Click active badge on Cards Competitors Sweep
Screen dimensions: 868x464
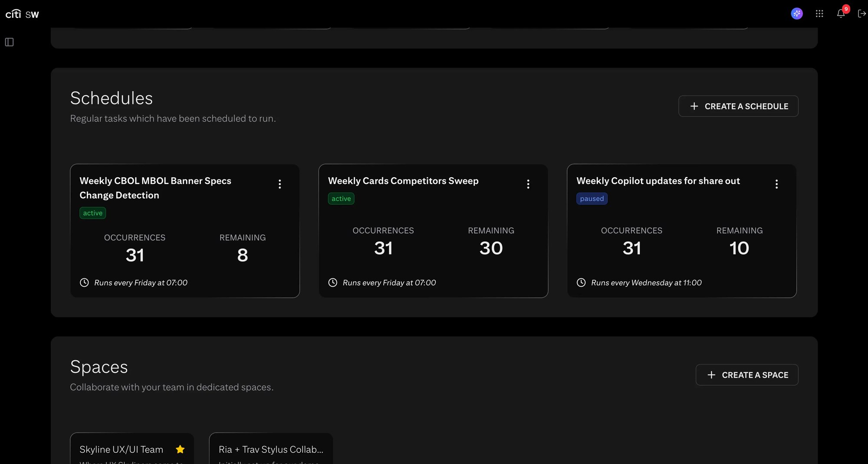point(341,199)
